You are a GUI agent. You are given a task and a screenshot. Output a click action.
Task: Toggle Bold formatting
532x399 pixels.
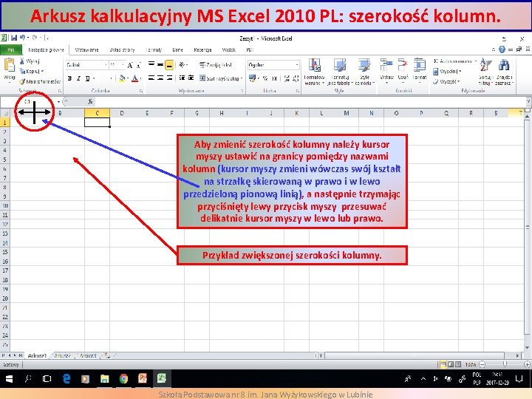point(69,78)
